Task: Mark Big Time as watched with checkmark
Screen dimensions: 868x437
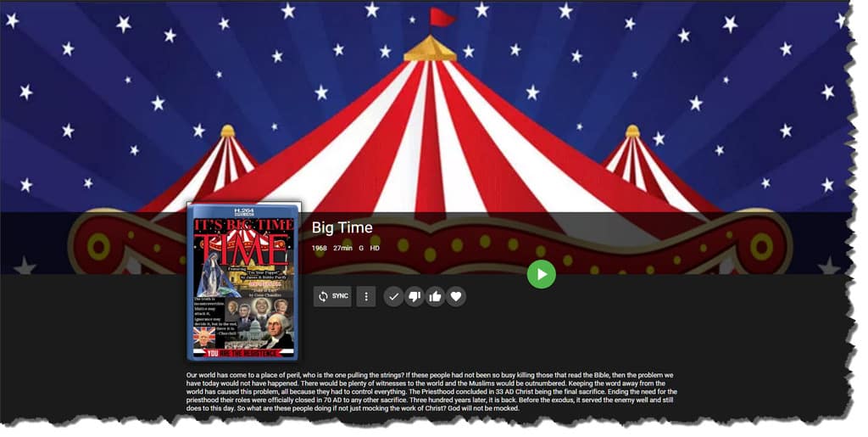Action: [393, 296]
